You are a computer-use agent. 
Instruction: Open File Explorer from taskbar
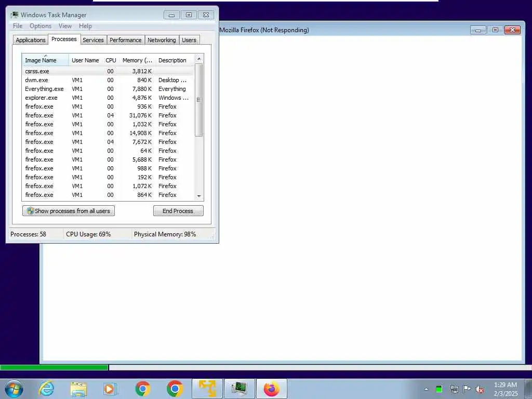[79, 389]
